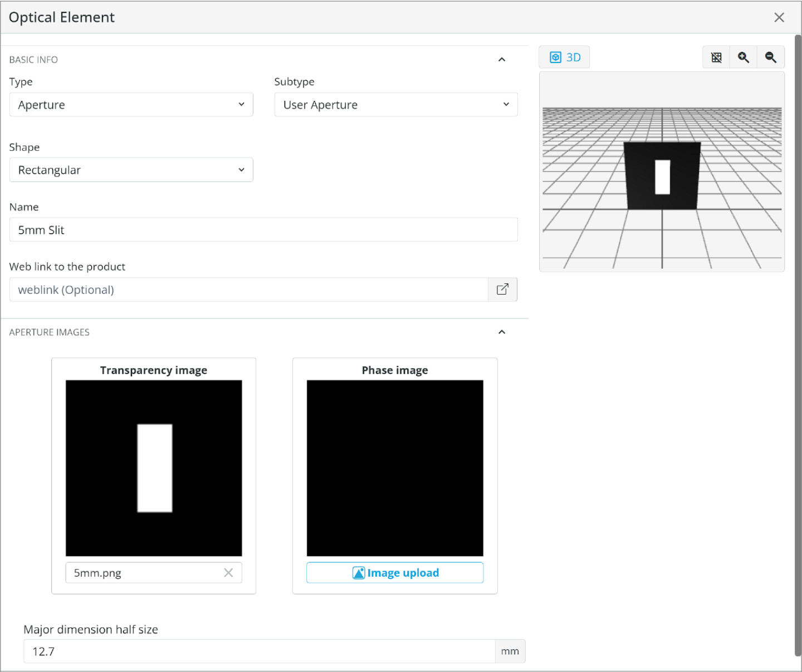Screen dimensions: 802x672
Task: Open the web link external icon
Action: [503, 290]
